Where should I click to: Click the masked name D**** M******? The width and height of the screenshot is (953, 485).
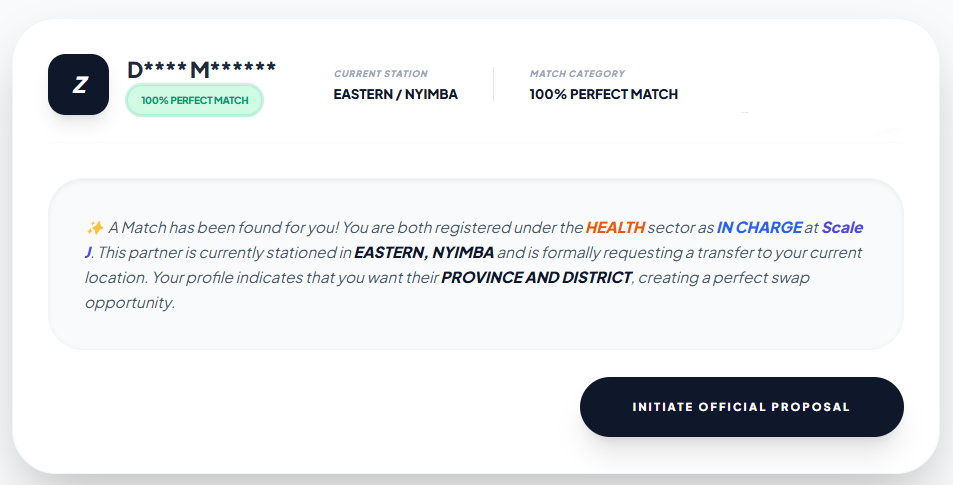pyautogui.click(x=202, y=70)
